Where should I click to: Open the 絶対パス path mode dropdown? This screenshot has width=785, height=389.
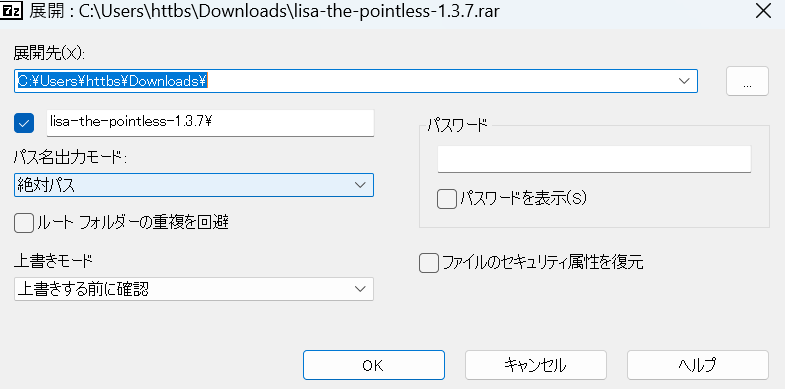pyautogui.click(x=194, y=185)
